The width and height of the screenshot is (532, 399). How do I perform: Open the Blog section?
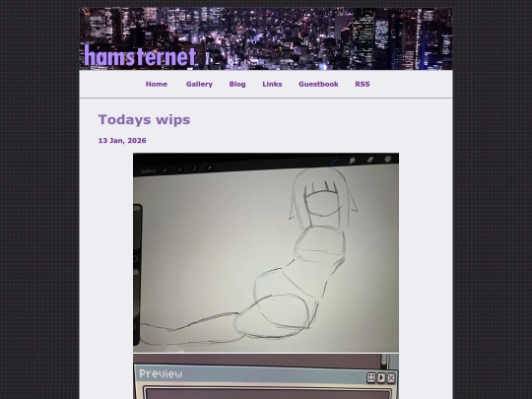(x=237, y=84)
